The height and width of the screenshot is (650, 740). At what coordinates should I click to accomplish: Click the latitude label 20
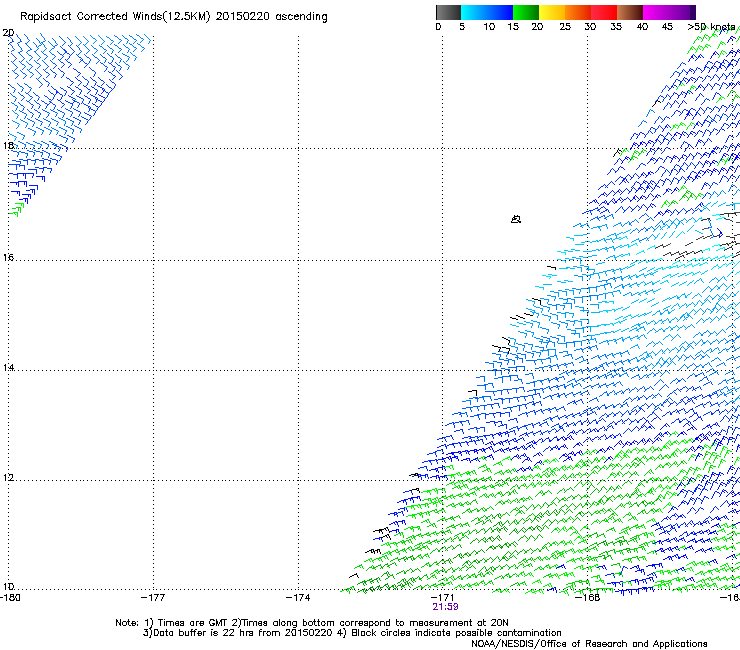click(8, 33)
